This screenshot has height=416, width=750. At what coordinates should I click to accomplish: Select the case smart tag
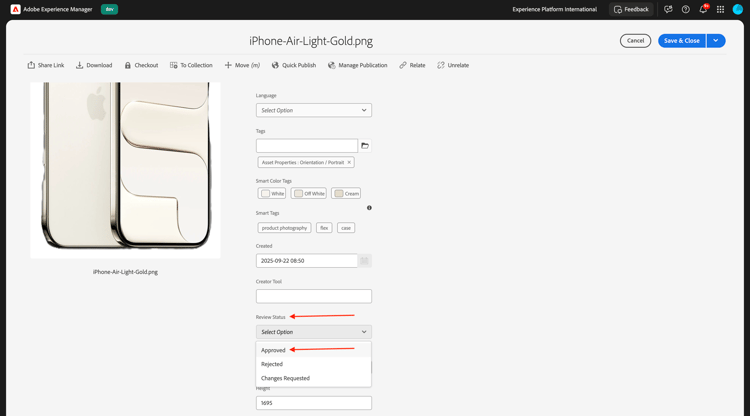tap(346, 228)
